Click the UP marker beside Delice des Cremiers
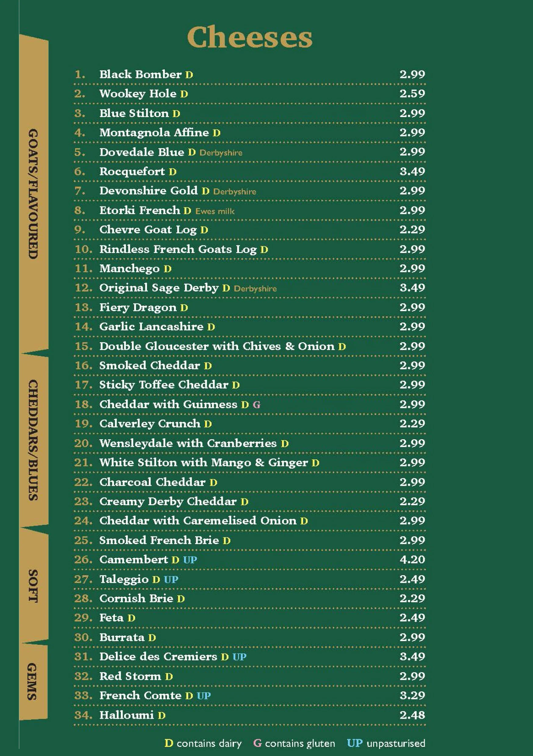The image size is (533, 756). point(239,657)
